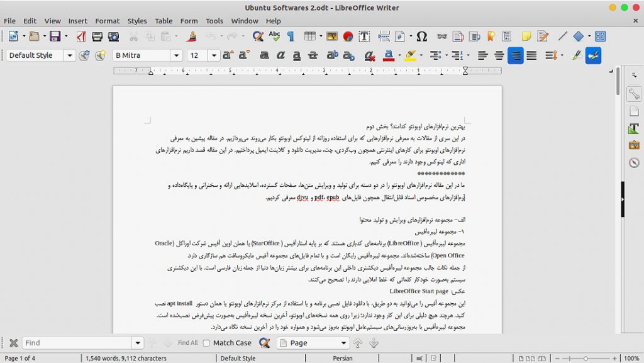The width and height of the screenshot is (644, 363).
Task: Click the Clear Direct Formatting icon
Action: pyautogui.click(x=371, y=55)
